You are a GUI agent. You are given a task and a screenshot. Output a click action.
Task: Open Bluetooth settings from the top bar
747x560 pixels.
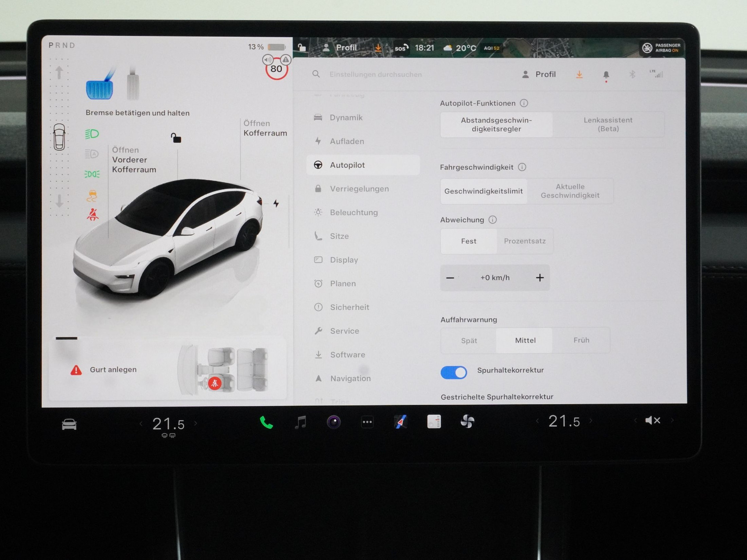[632, 74]
